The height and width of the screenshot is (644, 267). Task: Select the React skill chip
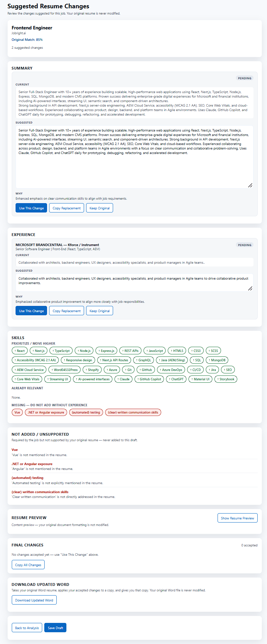[20, 351]
